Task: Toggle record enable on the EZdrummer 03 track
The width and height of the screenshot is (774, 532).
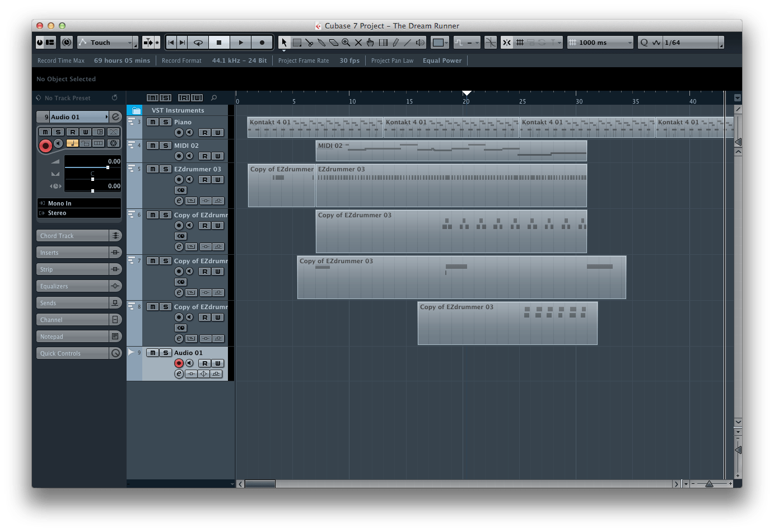Action: point(179,180)
